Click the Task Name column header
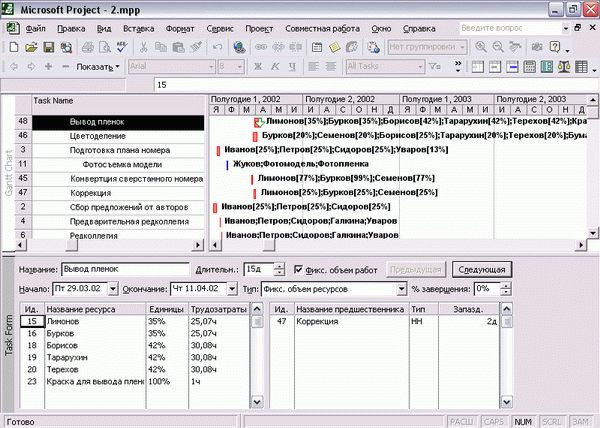 (x=118, y=104)
